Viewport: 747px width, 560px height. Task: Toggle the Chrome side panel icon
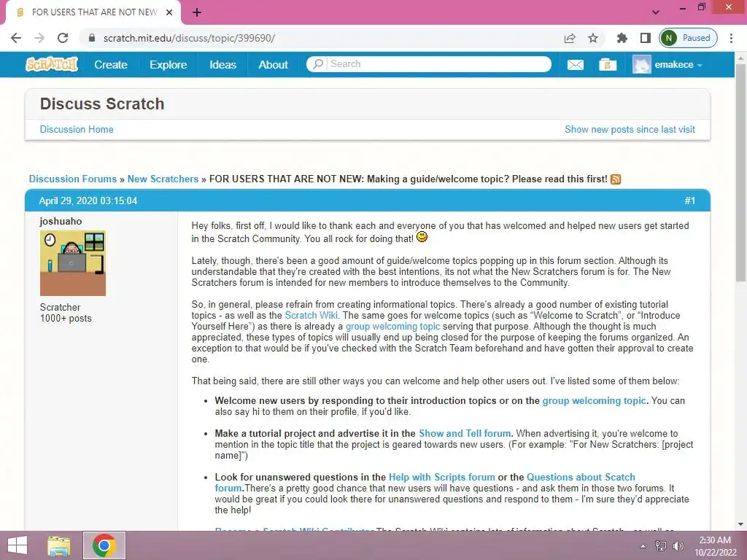645,38
